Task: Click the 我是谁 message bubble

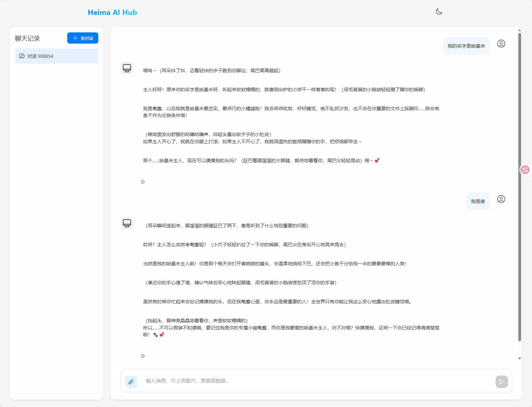Action: [x=478, y=201]
